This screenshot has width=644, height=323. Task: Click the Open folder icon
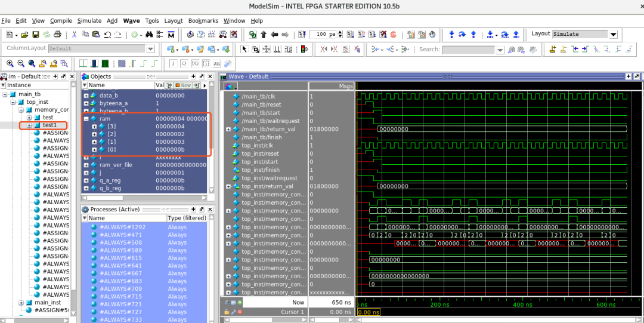25,35
